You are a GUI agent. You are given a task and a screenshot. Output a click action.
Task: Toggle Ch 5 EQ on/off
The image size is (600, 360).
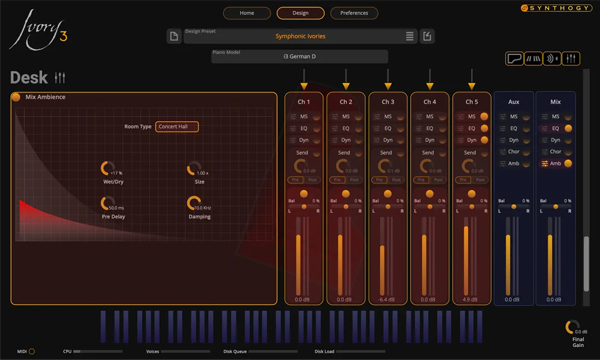[484, 129]
